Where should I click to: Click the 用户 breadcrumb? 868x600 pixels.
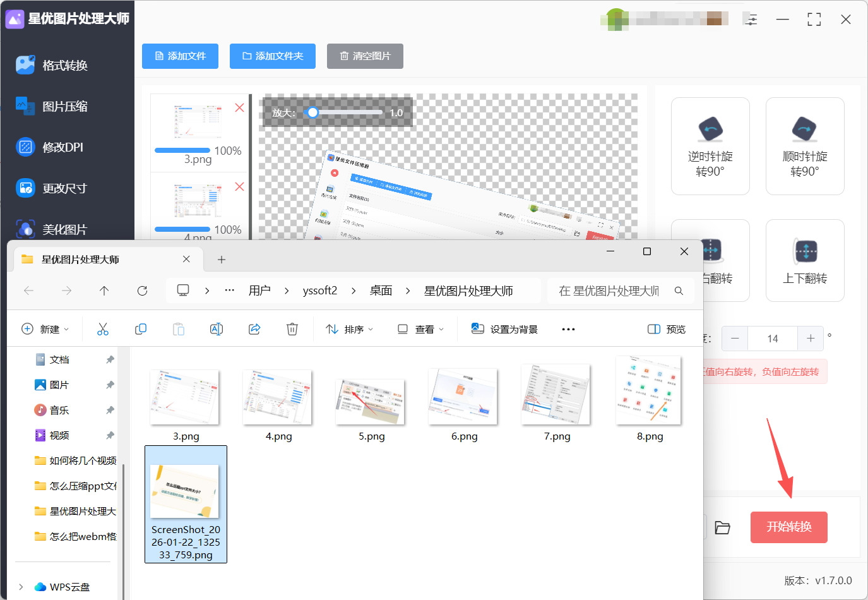pyautogui.click(x=259, y=291)
